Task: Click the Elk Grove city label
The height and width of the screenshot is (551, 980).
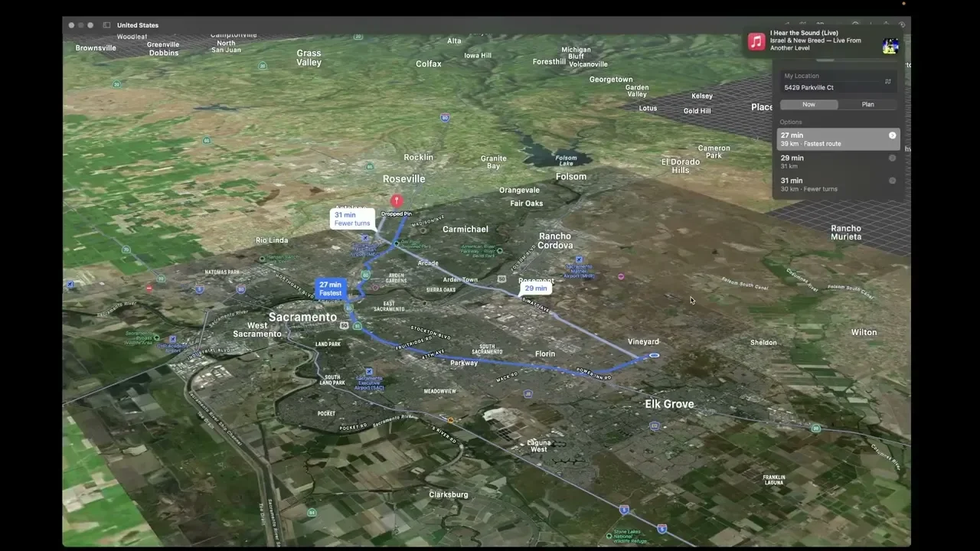Action: click(x=669, y=404)
